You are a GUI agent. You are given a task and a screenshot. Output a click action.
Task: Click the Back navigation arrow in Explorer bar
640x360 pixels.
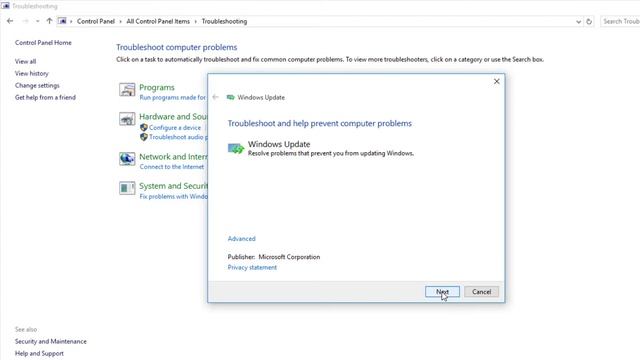[x=10, y=21]
